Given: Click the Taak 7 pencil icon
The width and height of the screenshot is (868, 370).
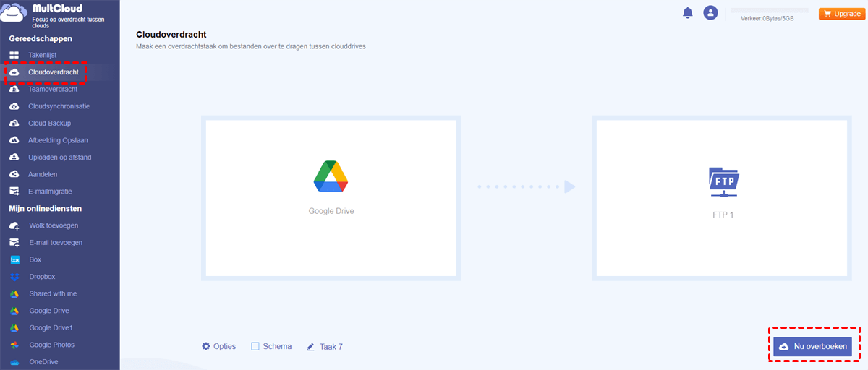Looking at the screenshot, I should coord(310,347).
